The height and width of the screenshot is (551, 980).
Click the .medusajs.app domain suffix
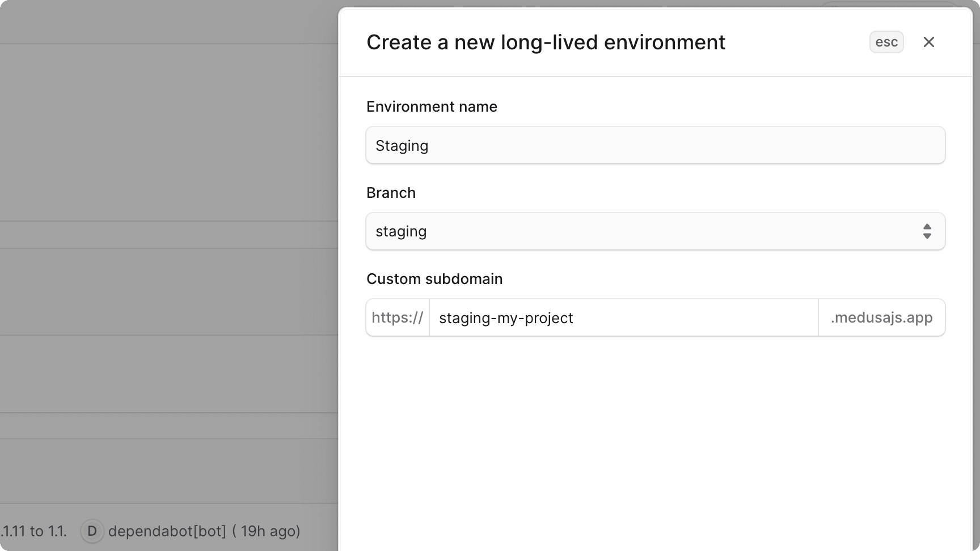point(881,318)
